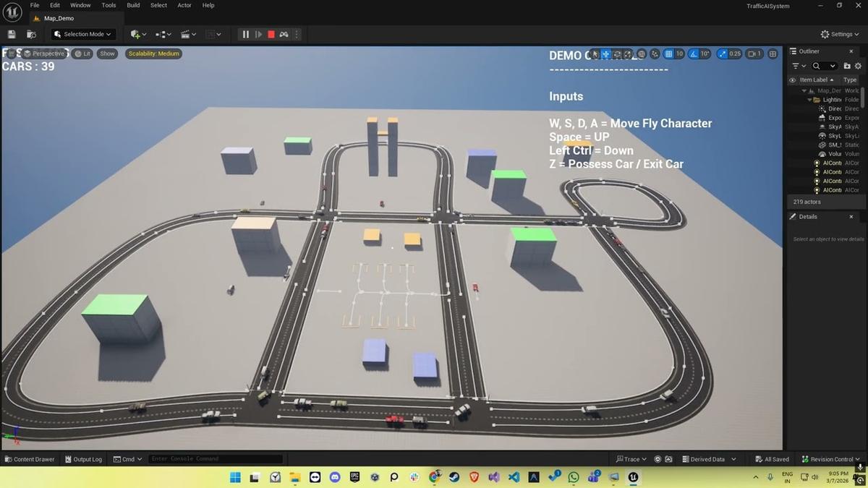Open the viewport hamburger options menu
The height and width of the screenshot is (488, 868).
(11, 53)
